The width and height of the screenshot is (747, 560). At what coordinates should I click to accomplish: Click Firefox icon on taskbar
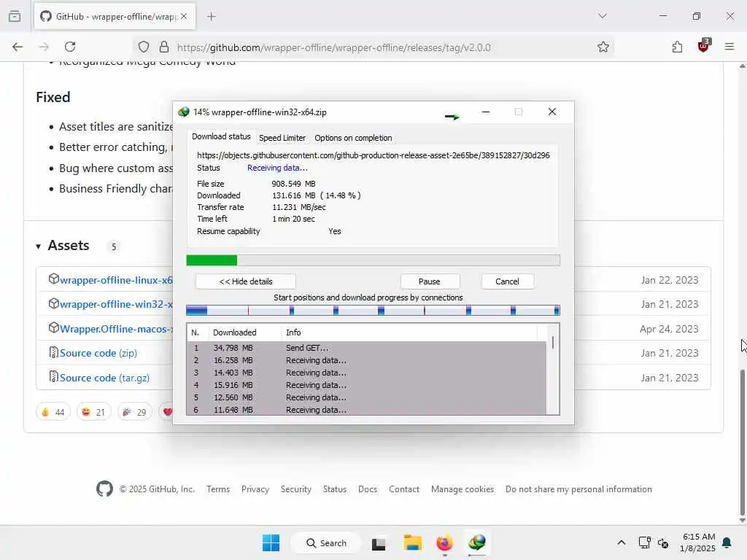tap(444, 542)
